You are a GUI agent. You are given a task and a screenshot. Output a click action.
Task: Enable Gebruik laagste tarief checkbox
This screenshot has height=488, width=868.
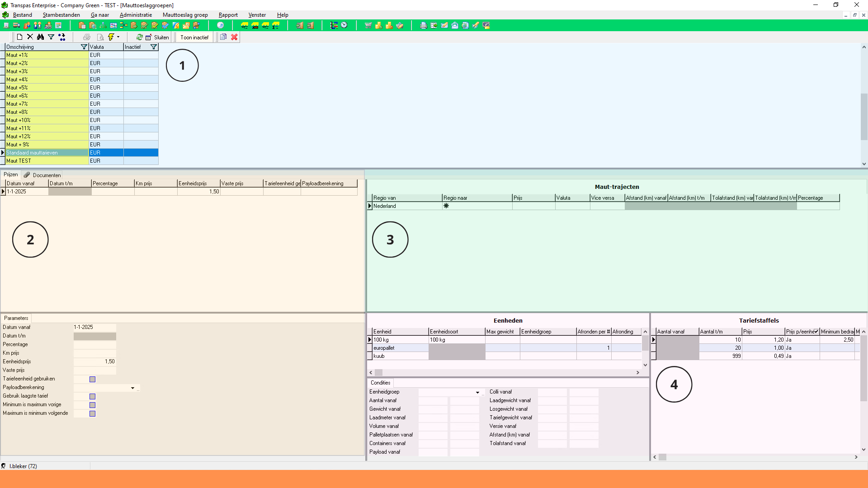pyautogui.click(x=92, y=396)
